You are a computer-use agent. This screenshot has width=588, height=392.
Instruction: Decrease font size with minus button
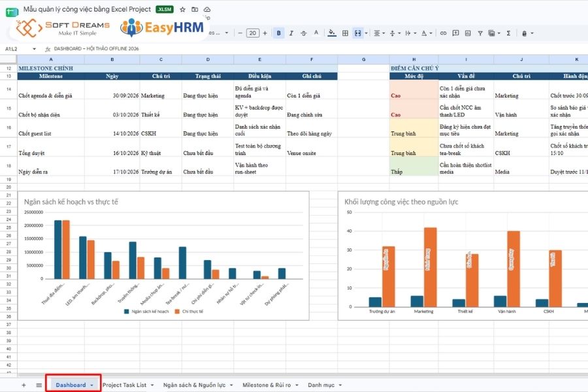240,33
